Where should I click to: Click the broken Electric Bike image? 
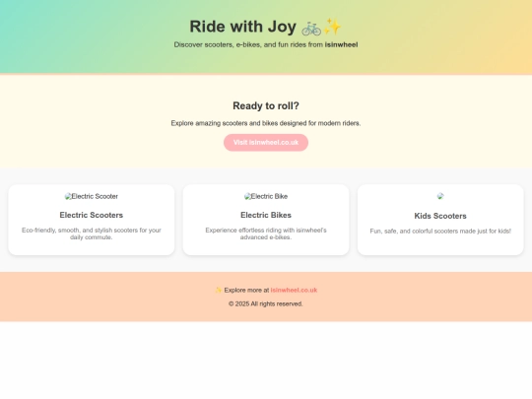(x=266, y=196)
